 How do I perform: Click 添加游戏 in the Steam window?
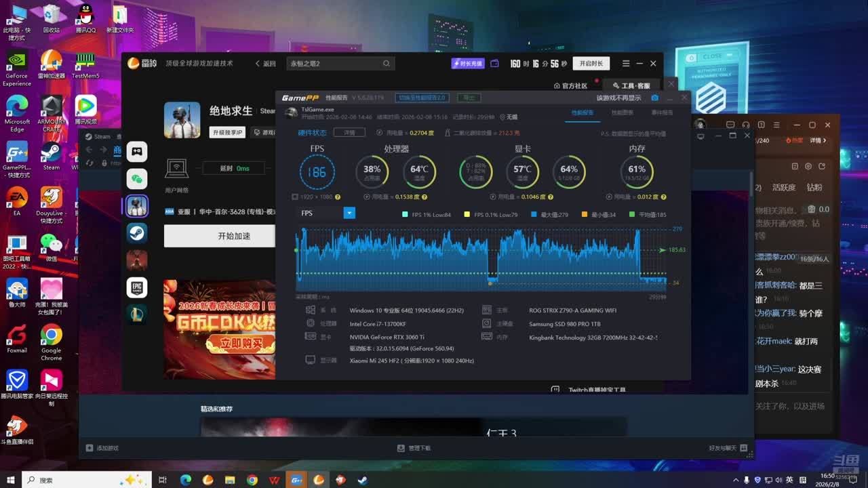coord(102,448)
